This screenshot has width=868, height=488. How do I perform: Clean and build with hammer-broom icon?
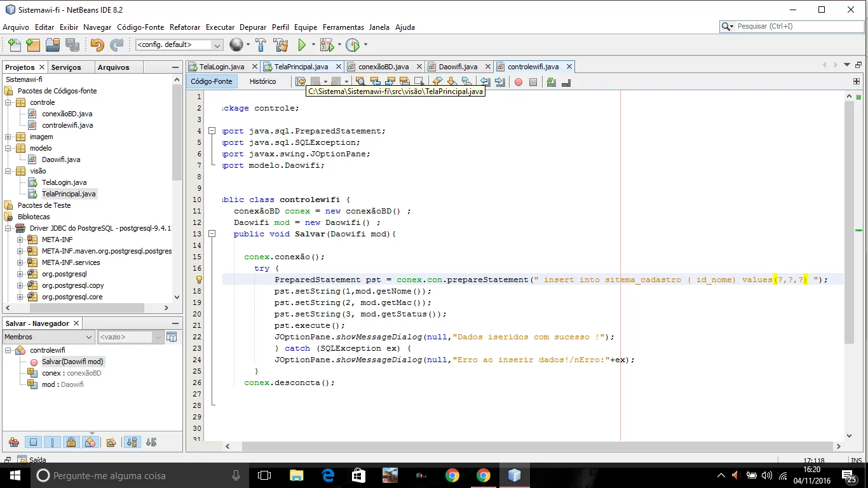click(x=280, y=45)
